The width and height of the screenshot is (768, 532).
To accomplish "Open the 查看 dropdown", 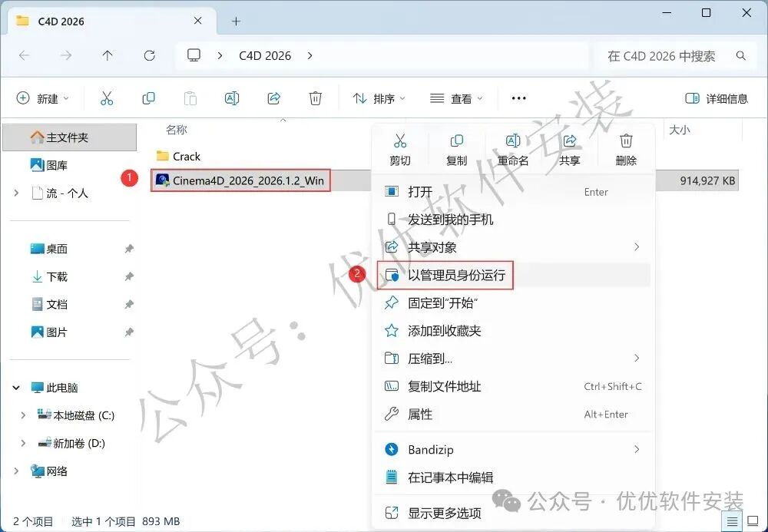I will 456,98.
